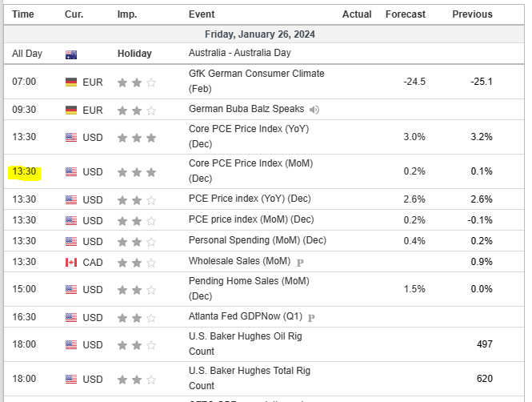Click importance stars for Atlanta Fed GDPNow
The height and width of the screenshot is (402, 532).
pyautogui.click(x=137, y=318)
